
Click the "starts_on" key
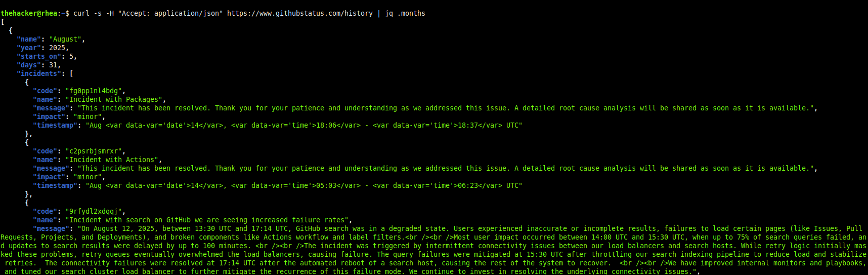pos(39,57)
